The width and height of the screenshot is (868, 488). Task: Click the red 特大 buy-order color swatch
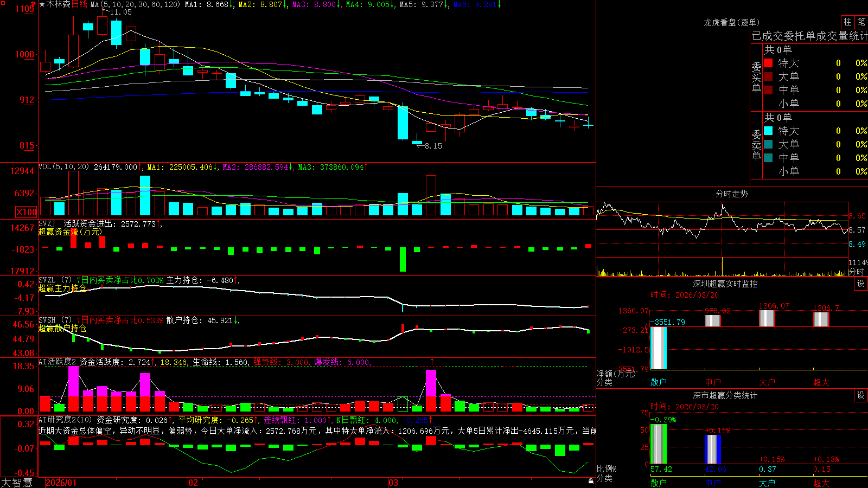(x=768, y=63)
